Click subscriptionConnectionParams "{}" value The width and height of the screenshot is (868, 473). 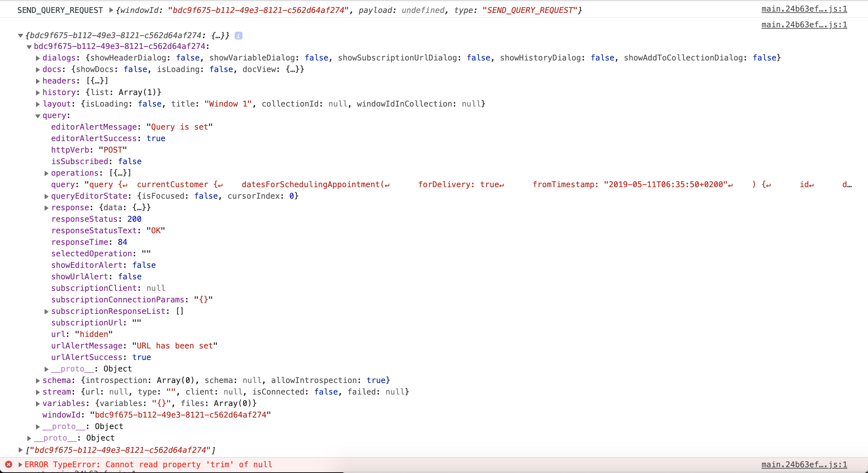[203, 299]
